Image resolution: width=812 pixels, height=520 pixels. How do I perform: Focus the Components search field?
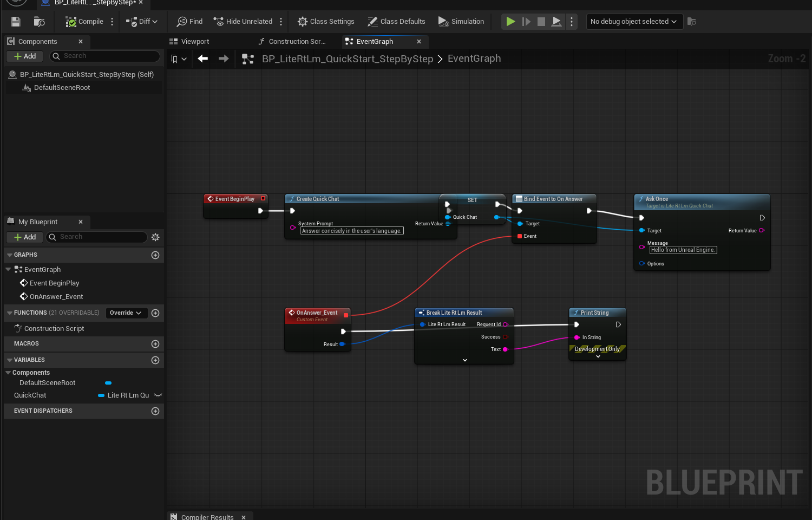[x=105, y=56]
